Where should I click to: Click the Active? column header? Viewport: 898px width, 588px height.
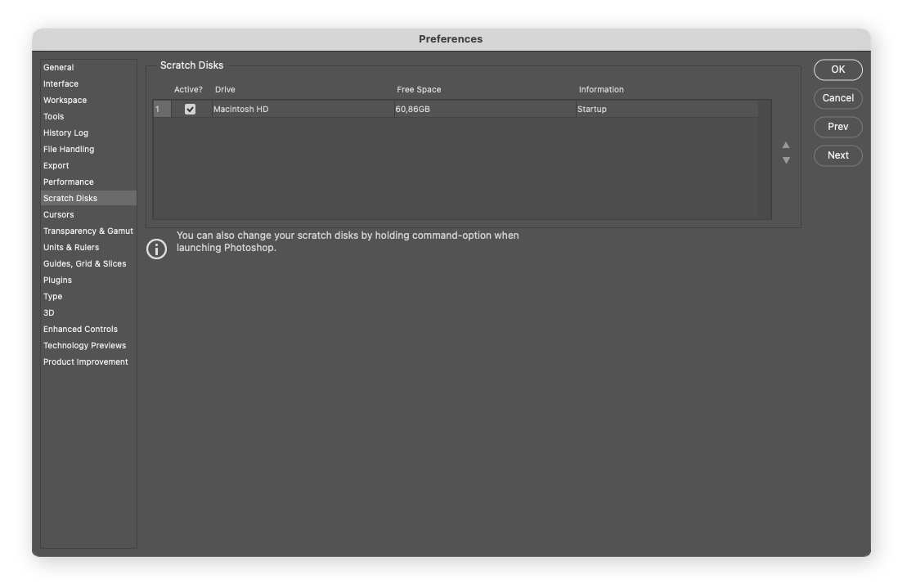[188, 90]
